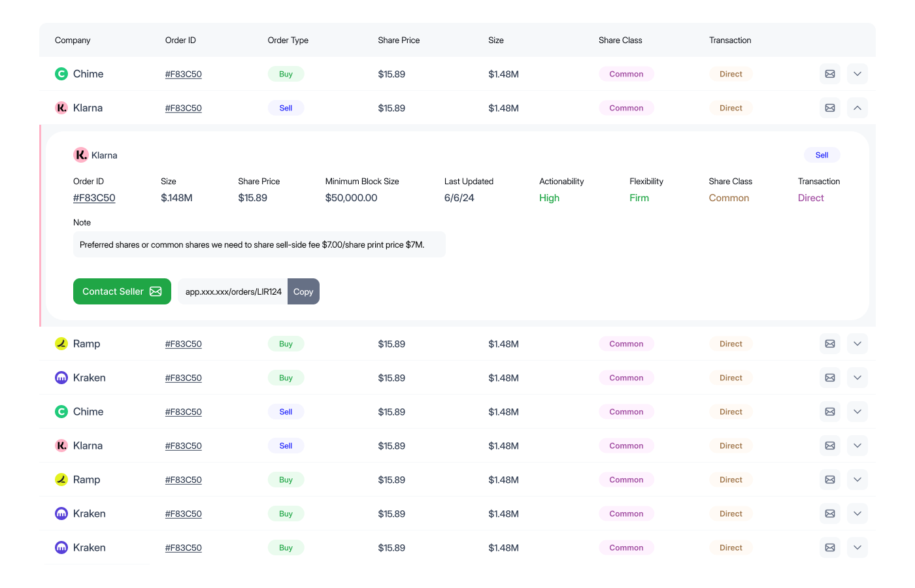Open order ID link in Chime Buy row
Image resolution: width=915 pixels, height=588 pixels.
click(x=184, y=74)
